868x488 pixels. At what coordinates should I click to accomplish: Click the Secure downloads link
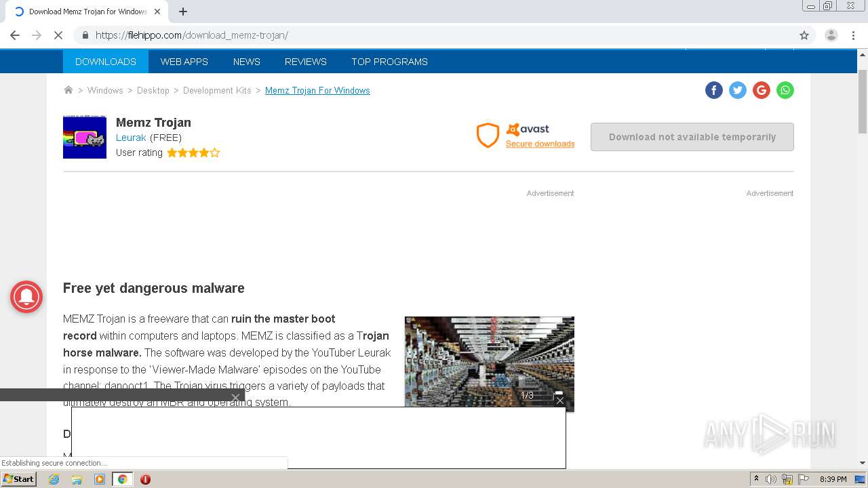[x=540, y=144]
